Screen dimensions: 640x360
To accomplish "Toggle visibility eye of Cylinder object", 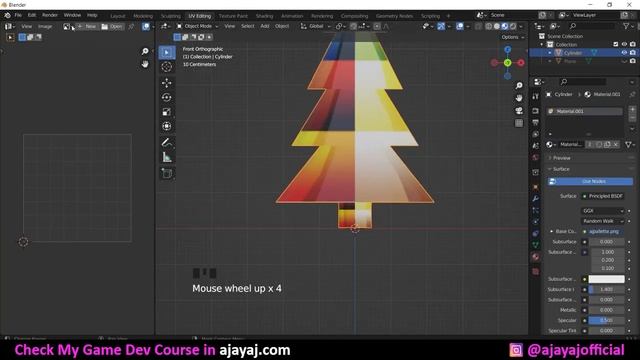I will point(624,53).
